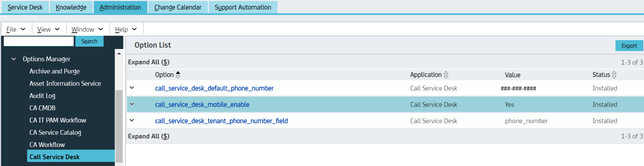Expand the call_service_desk_tenant_phone_number_field row chevron
The image size is (644, 166).
click(132, 120)
